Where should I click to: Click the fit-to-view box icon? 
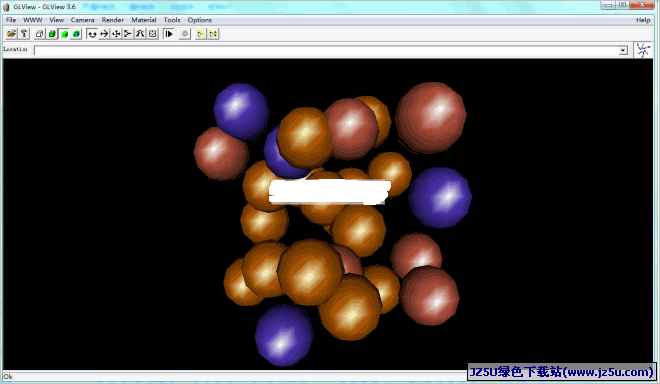tap(152, 34)
